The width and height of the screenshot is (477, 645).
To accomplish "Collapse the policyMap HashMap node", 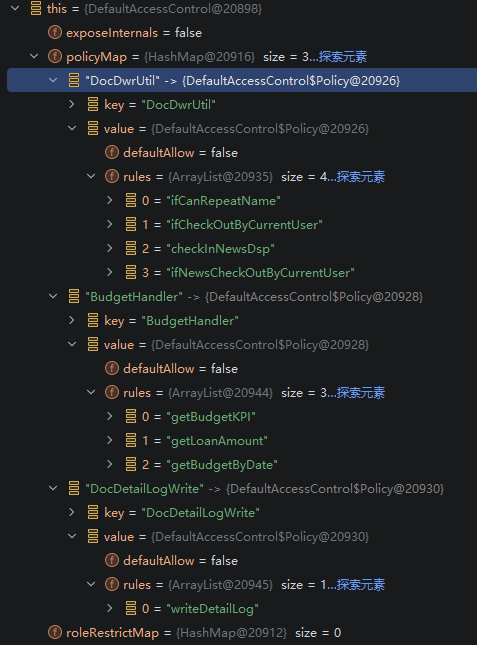I will (x=34, y=56).
